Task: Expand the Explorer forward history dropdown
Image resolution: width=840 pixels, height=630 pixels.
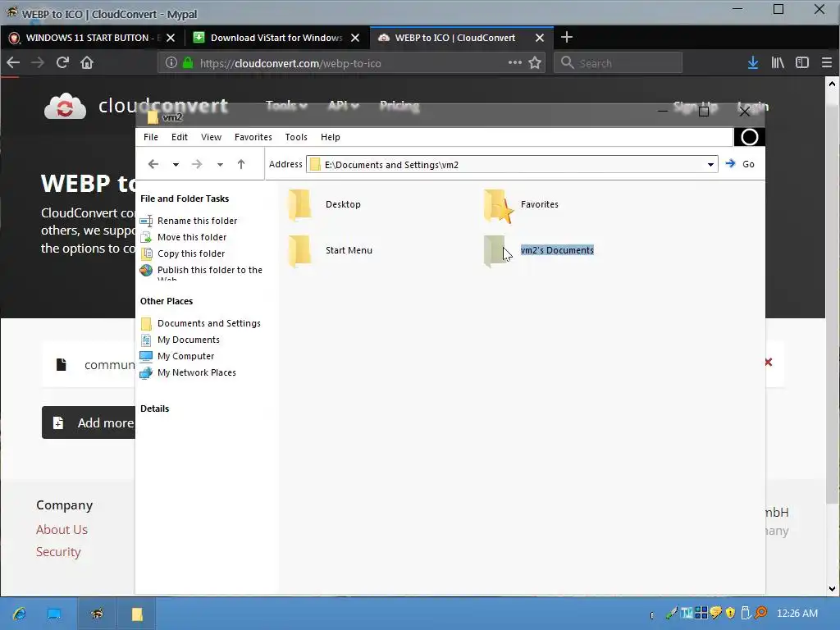Action: [x=220, y=164]
